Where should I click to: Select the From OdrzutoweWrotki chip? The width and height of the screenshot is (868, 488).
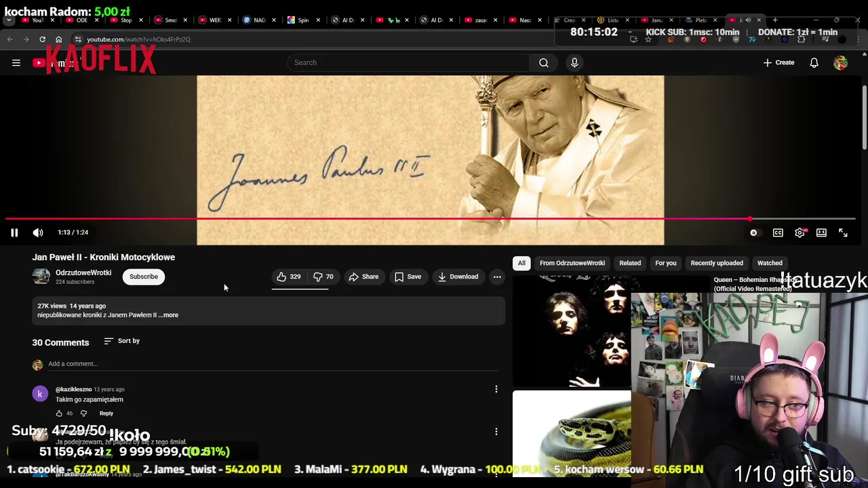coord(572,263)
